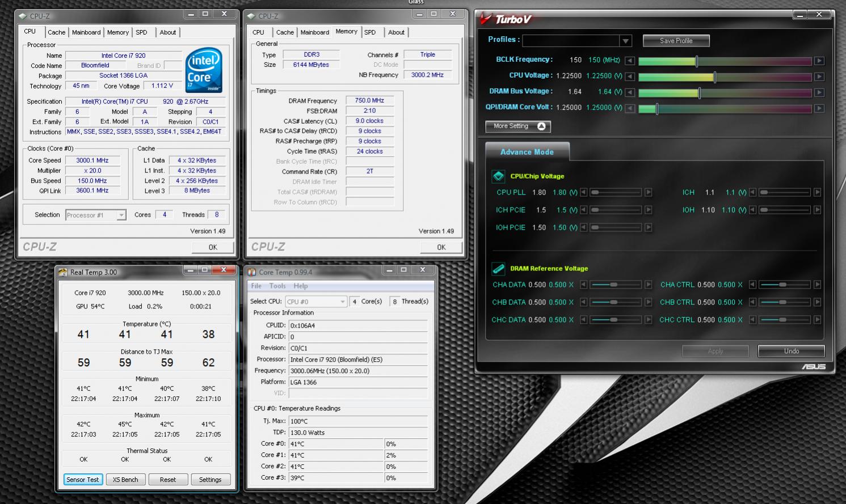Click the CPU PLL voltage slider
The width and height of the screenshot is (846, 504).
[x=616, y=193]
